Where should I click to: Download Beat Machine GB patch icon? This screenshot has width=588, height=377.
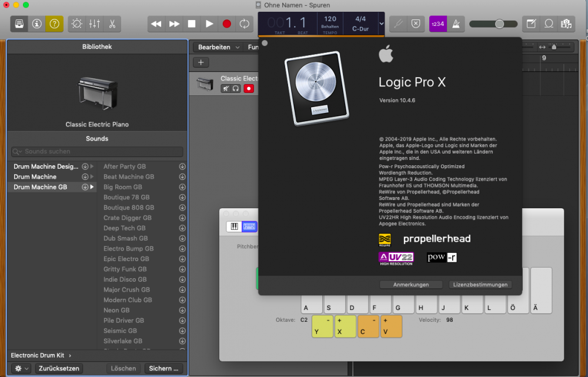pos(182,176)
